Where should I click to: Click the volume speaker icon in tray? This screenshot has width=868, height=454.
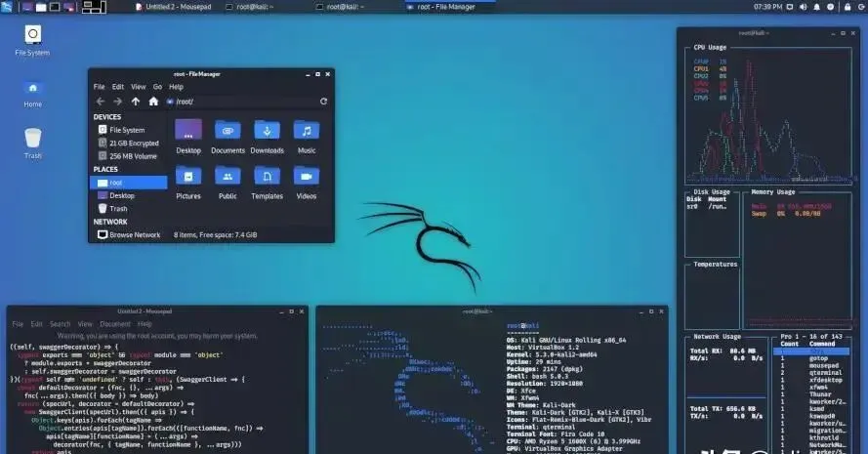coord(804,7)
